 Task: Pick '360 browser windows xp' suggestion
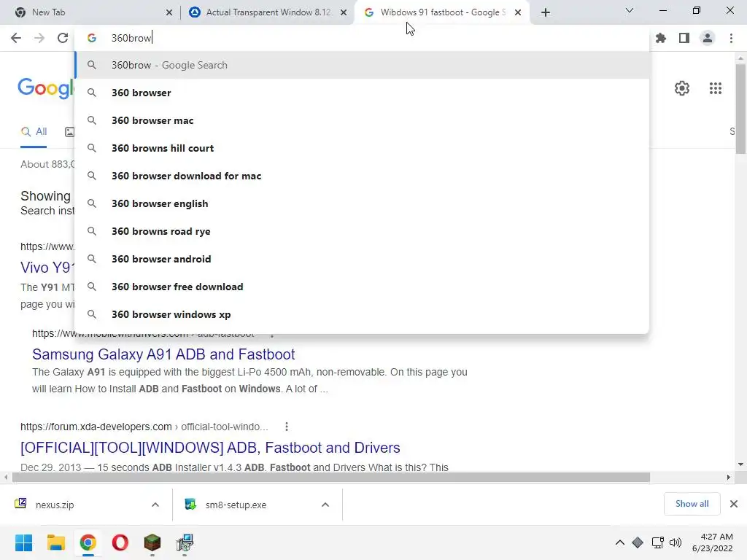pyautogui.click(x=362, y=314)
